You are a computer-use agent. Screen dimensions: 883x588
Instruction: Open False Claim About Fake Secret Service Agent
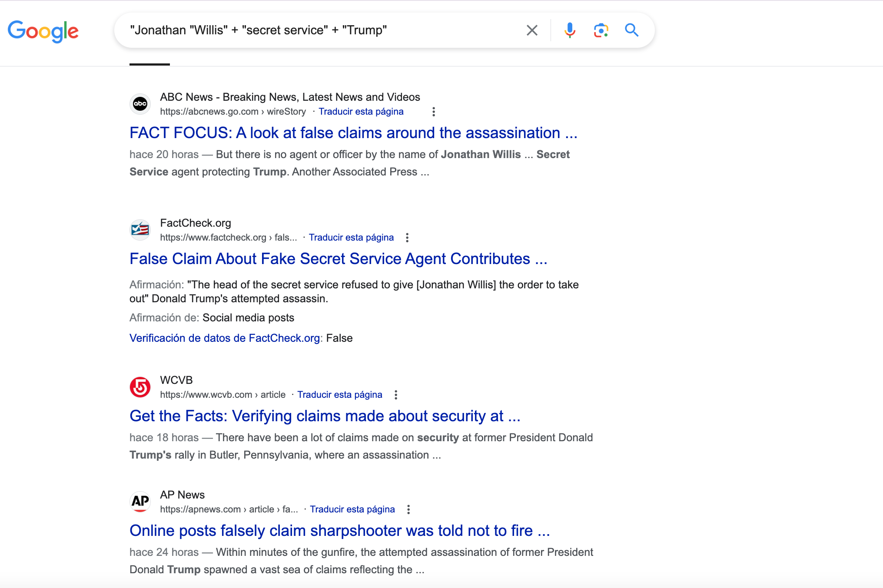[338, 259]
